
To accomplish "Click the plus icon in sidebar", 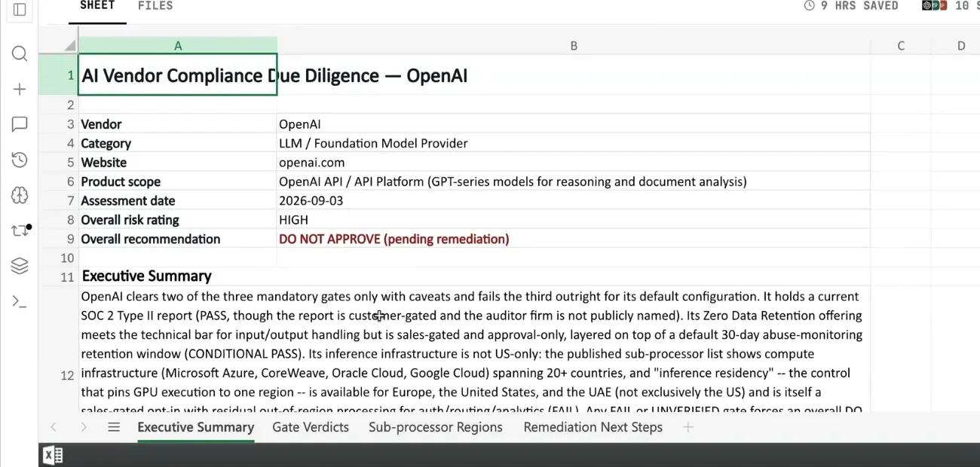I will coord(20,89).
